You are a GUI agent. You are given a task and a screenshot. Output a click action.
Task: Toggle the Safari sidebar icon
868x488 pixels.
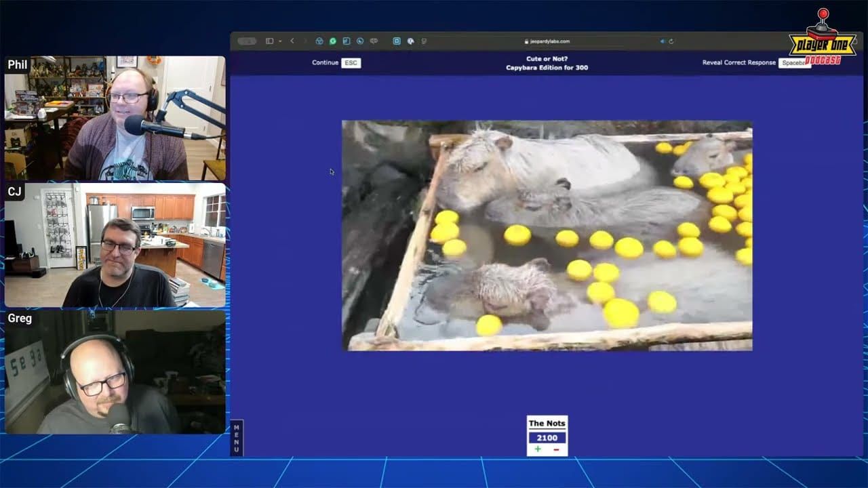click(x=269, y=41)
